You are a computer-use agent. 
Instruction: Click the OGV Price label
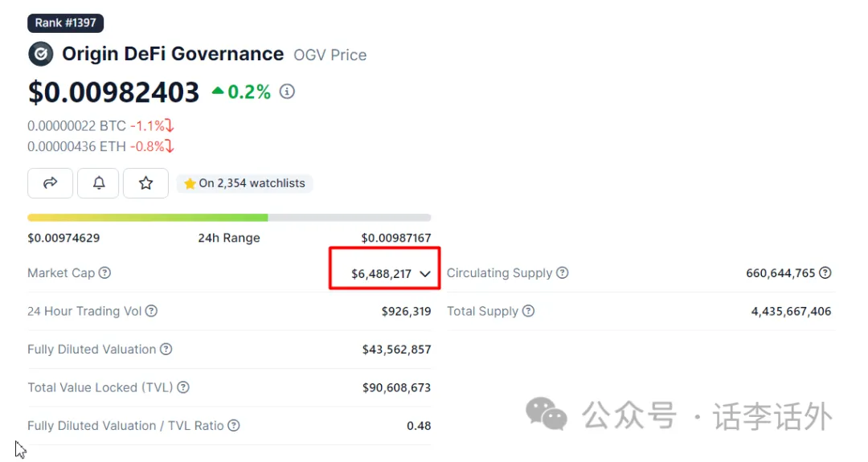(x=330, y=55)
